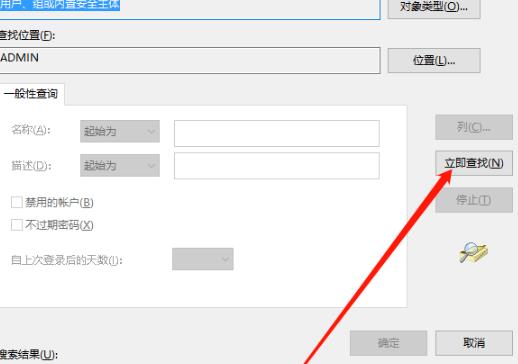Viewport: 518px width, 364px height.
Task: Click the 确定 OK button
Action: [388, 343]
